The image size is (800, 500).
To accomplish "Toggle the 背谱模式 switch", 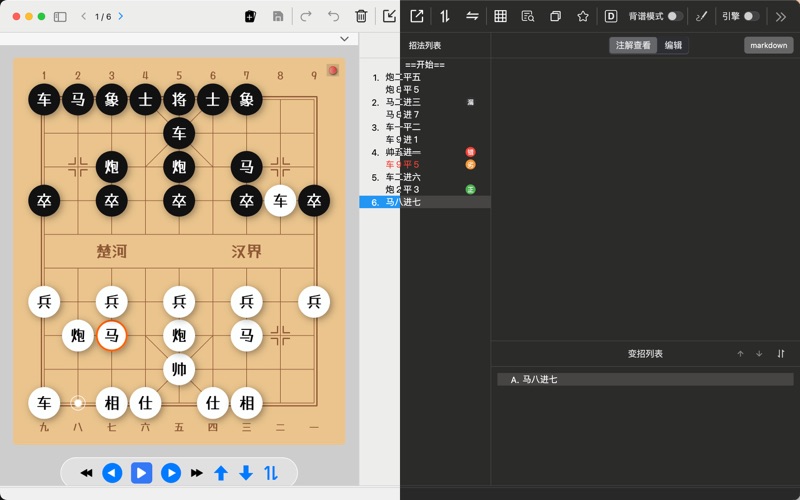I will click(676, 16).
